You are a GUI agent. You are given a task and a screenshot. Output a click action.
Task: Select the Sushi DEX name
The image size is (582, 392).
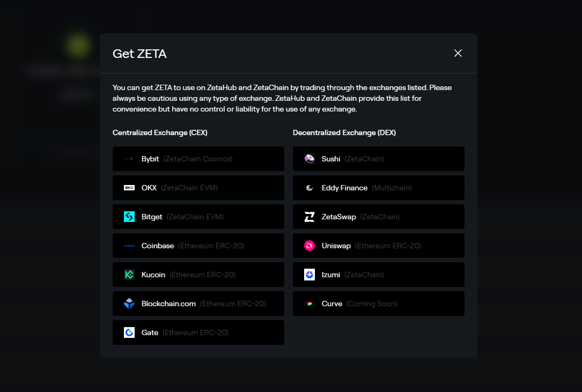pyautogui.click(x=331, y=159)
